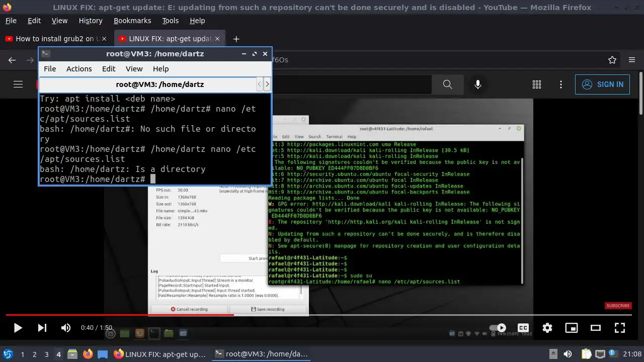Bookmark this page with star icon

pos(612,60)
